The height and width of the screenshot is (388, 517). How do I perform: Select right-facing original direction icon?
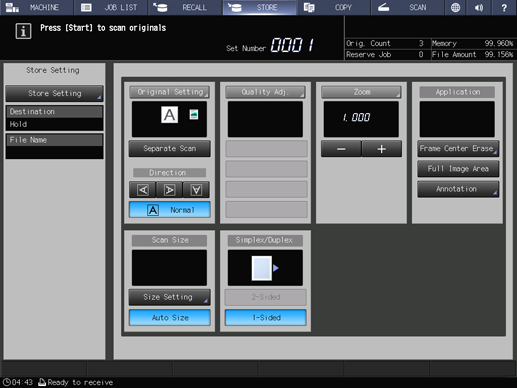click(x=169, y=190)
